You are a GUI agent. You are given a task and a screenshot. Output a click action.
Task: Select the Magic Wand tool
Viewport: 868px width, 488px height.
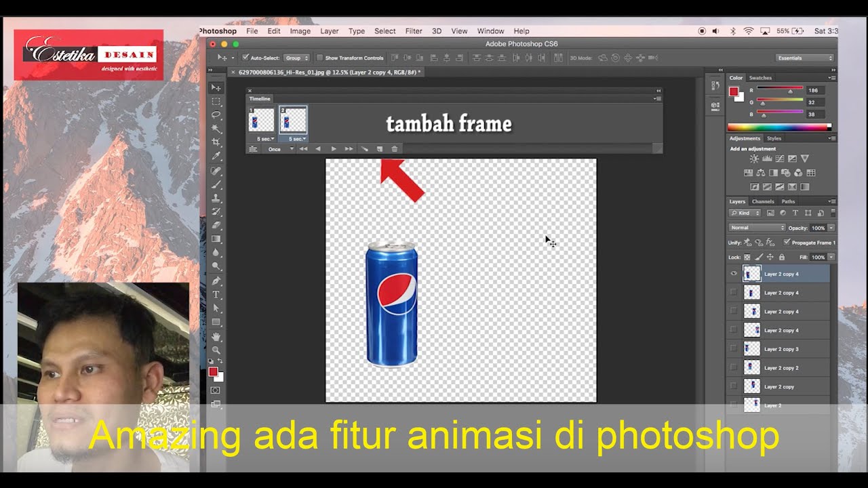point(216,129)
